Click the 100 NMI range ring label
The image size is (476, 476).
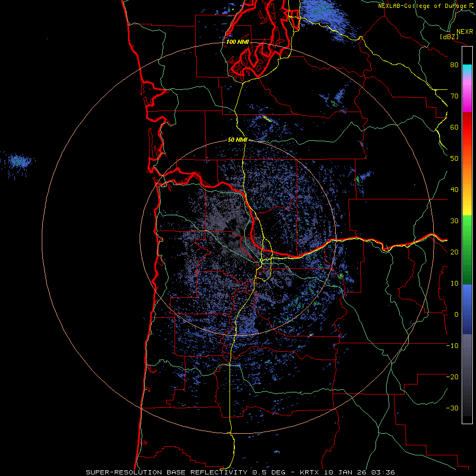point(237,42)
